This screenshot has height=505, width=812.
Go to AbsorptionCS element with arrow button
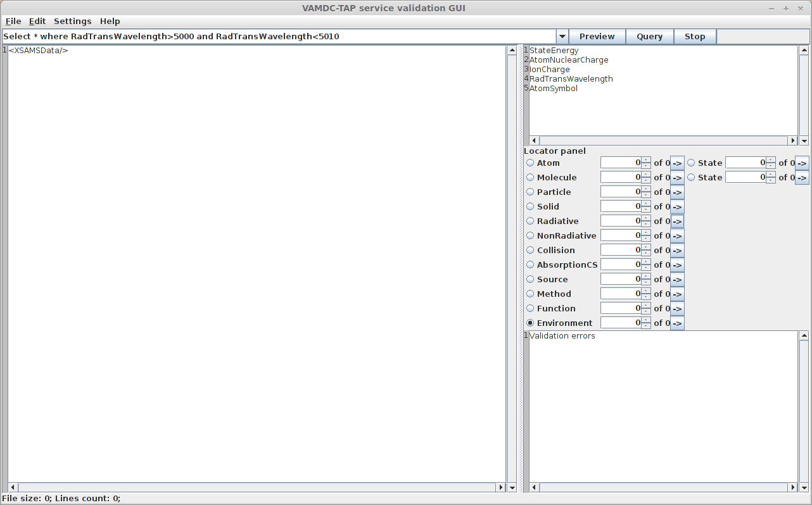point(677,265)
